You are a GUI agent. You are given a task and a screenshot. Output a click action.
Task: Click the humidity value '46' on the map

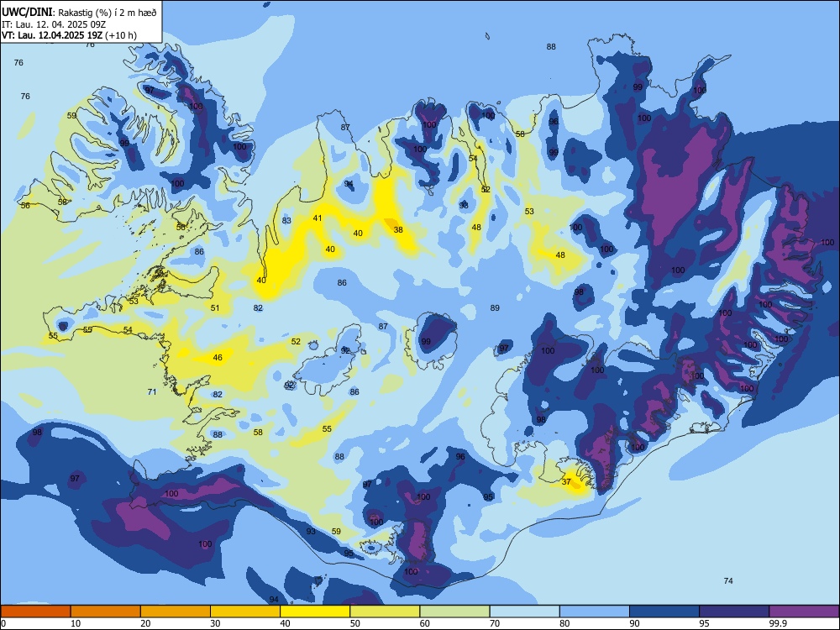point(218,357)
